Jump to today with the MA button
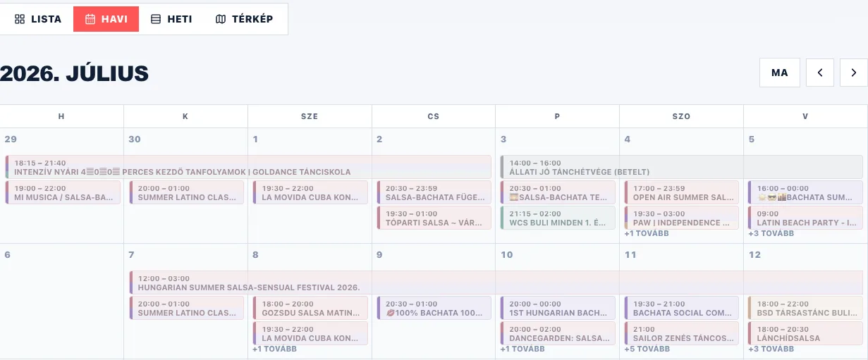 (x=780, y=73)
